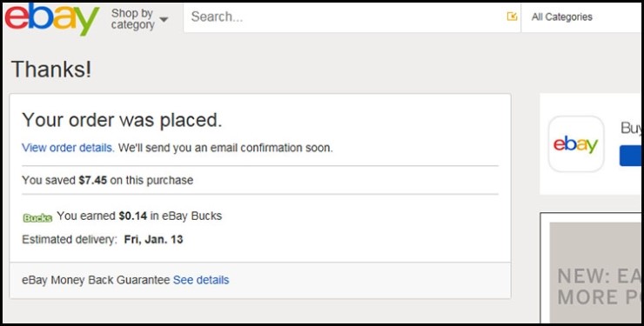Viewport: 644px width, 326px height.
Task: Focus the Search input field
Action: [345, 17]
